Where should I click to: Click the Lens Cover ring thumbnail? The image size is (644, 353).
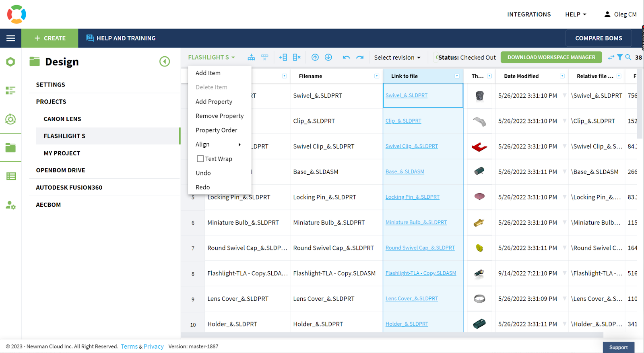(479, 299)
